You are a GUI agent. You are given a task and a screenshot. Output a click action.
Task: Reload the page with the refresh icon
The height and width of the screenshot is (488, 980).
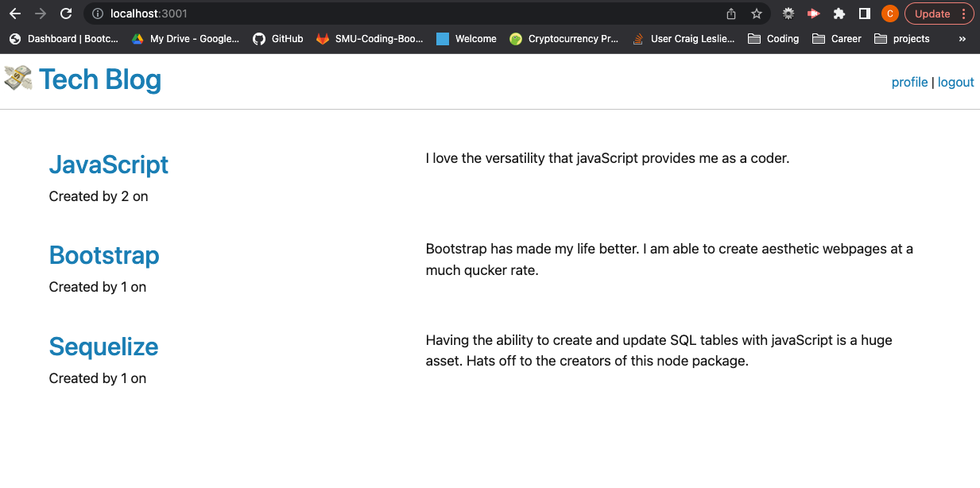pos(66,14)
